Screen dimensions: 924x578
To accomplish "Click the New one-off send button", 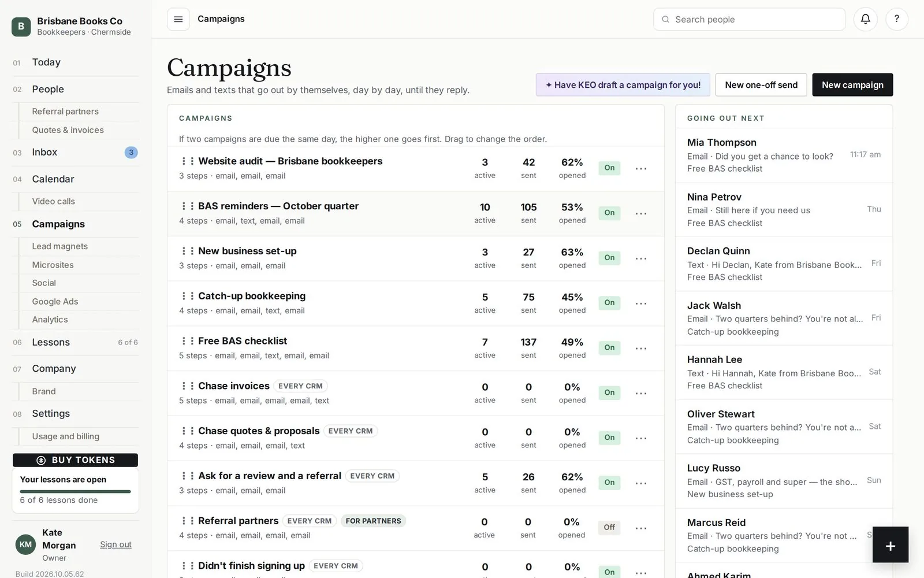I will tap(761, 85).
